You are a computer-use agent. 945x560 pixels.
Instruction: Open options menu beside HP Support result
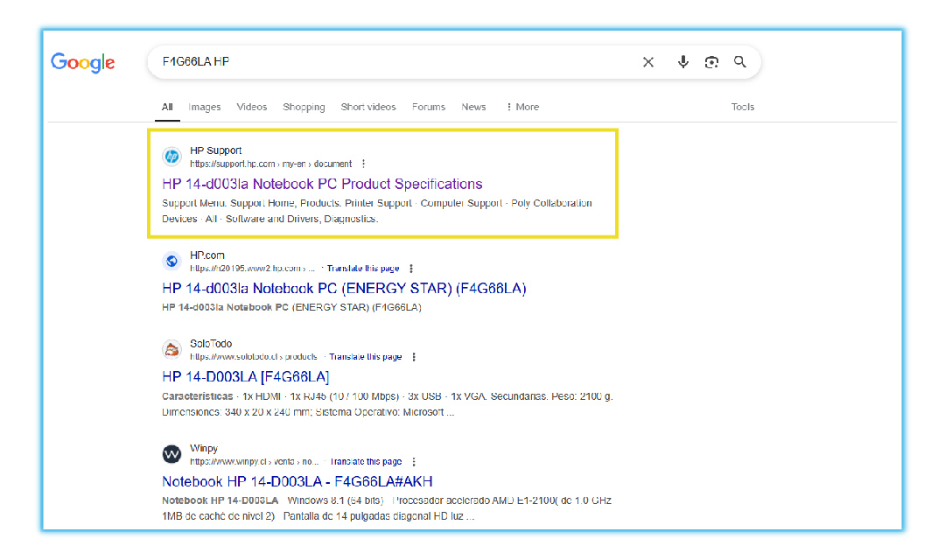364,164
